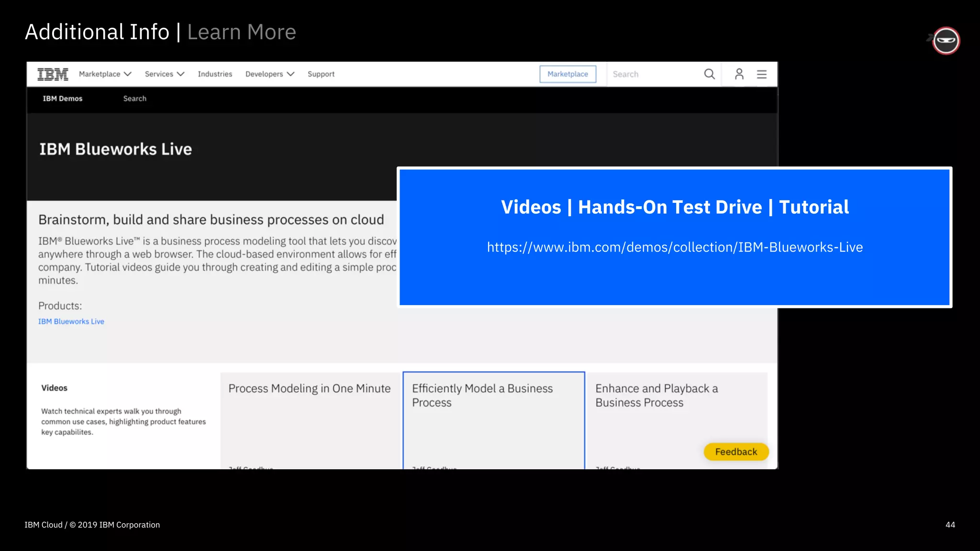Viewport: 980px width, 551px height.
Task: Open the Process Modeling in One Minute video card
Action: click(x=310, y=420)
